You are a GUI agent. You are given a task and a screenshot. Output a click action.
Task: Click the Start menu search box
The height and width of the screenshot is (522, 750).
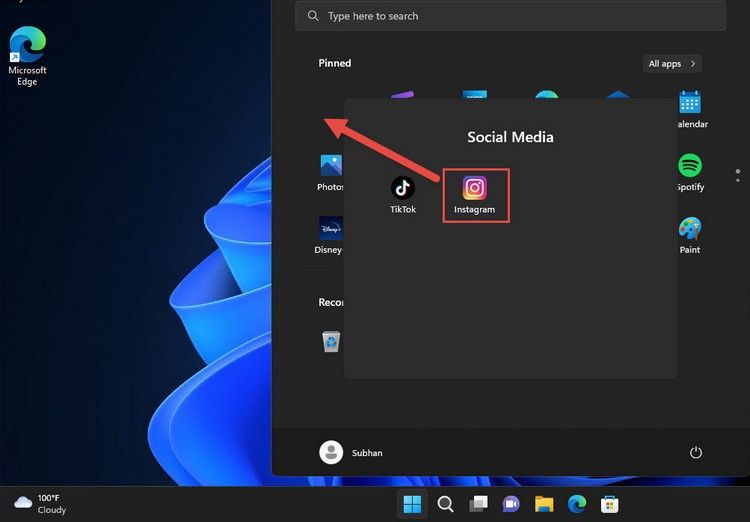point(510,16)
